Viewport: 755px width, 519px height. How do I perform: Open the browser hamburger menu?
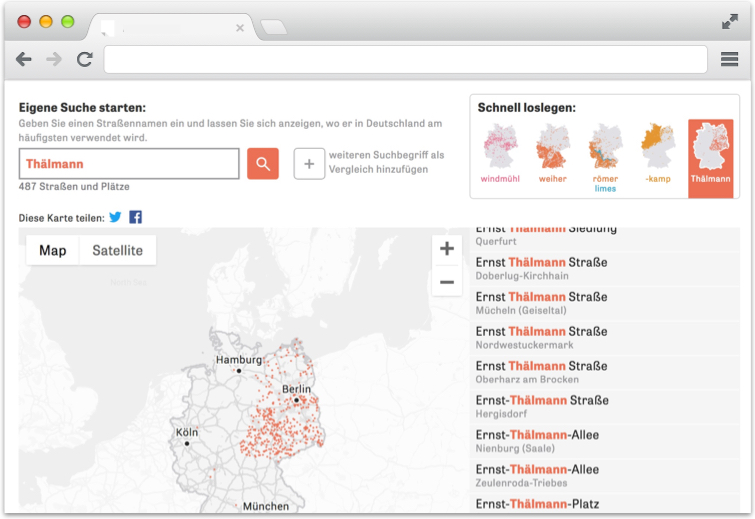[729, 60]
